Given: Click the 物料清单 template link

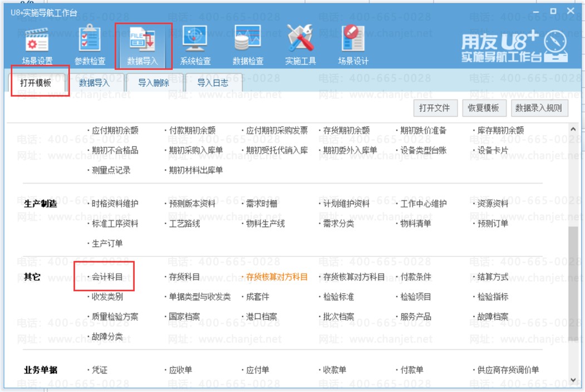Looking at the screenshot, I should (x=415, y=224).
